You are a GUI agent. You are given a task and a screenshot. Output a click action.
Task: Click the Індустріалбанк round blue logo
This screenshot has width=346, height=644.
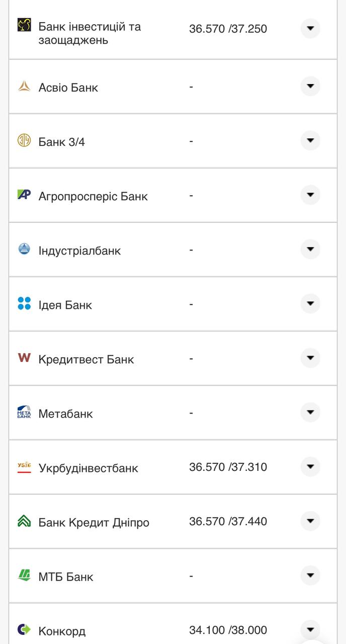point(24,249)
